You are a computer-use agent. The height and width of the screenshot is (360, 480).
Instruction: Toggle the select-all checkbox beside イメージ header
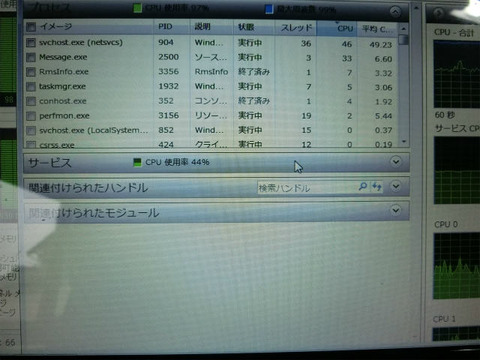coord(31,27)
